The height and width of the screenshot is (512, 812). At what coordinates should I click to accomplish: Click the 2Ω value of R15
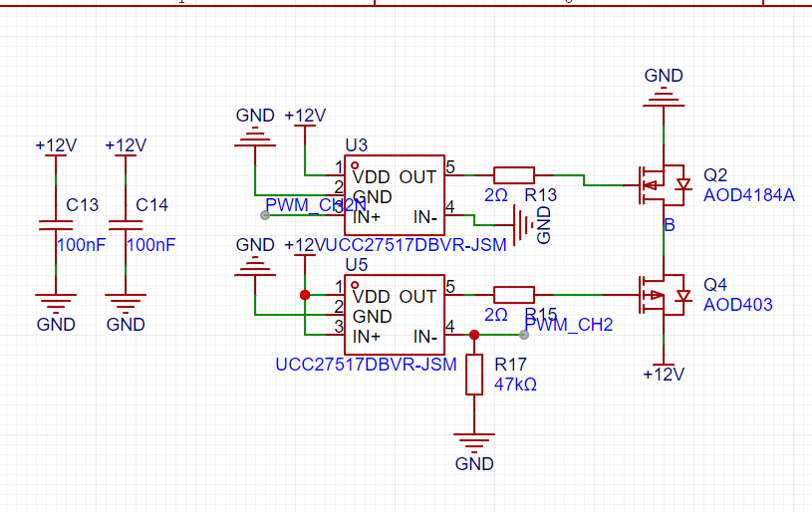(495, 315)
